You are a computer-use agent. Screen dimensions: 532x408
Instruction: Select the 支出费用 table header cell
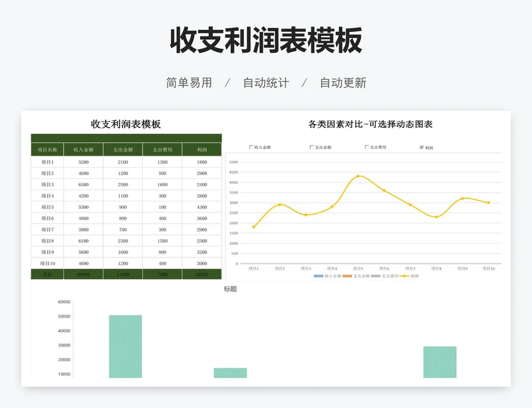[162, 150]
